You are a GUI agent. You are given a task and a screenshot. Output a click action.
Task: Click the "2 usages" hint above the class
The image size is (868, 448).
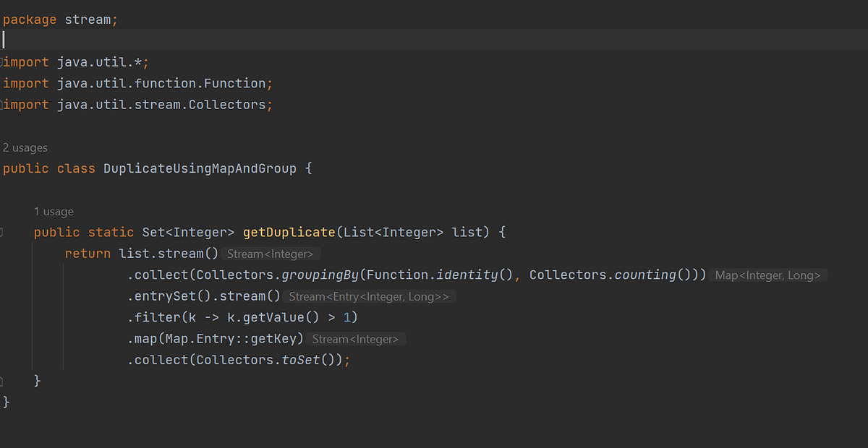[x=25, y=147]
